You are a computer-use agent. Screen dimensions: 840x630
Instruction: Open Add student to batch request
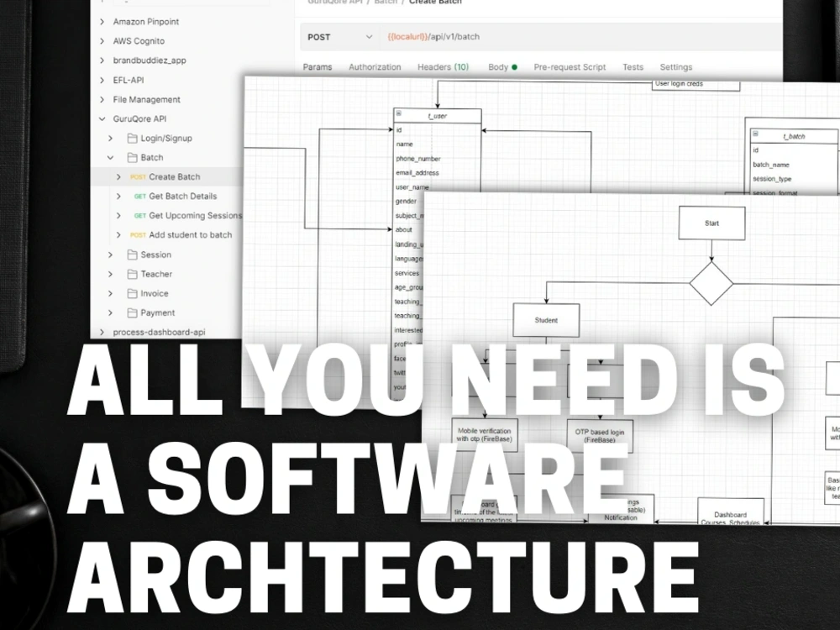coord(181,234)
